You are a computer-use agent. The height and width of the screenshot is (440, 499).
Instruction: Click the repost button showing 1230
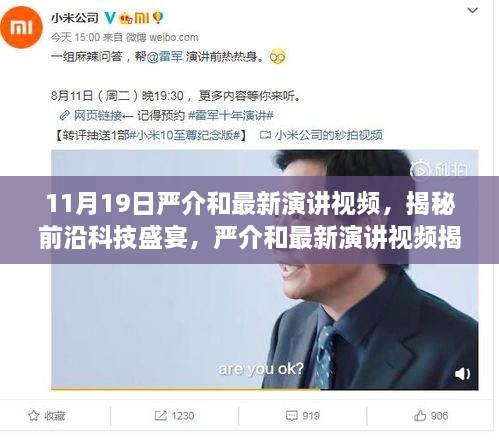[174, 416]
